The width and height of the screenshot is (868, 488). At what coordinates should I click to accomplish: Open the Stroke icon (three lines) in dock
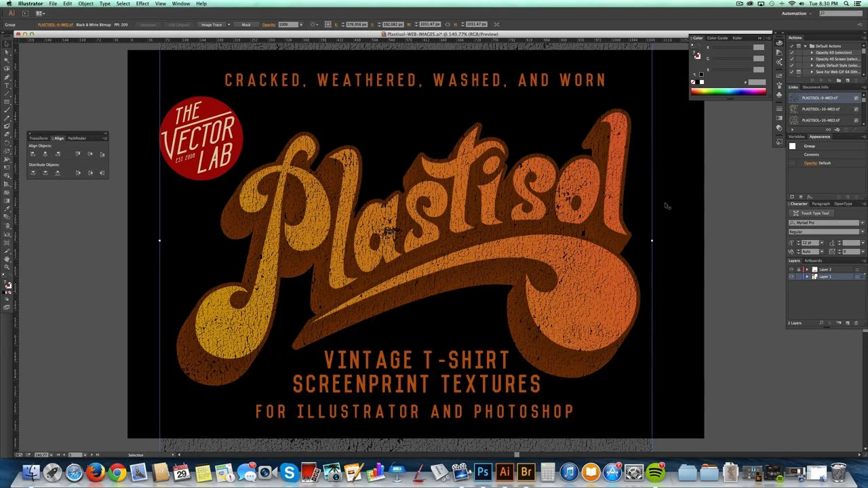(779, 108)
